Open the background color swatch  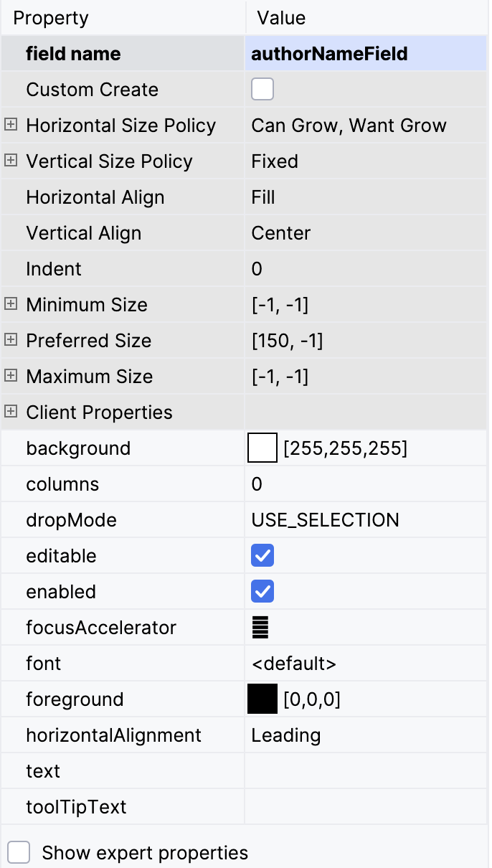point(262,448)
